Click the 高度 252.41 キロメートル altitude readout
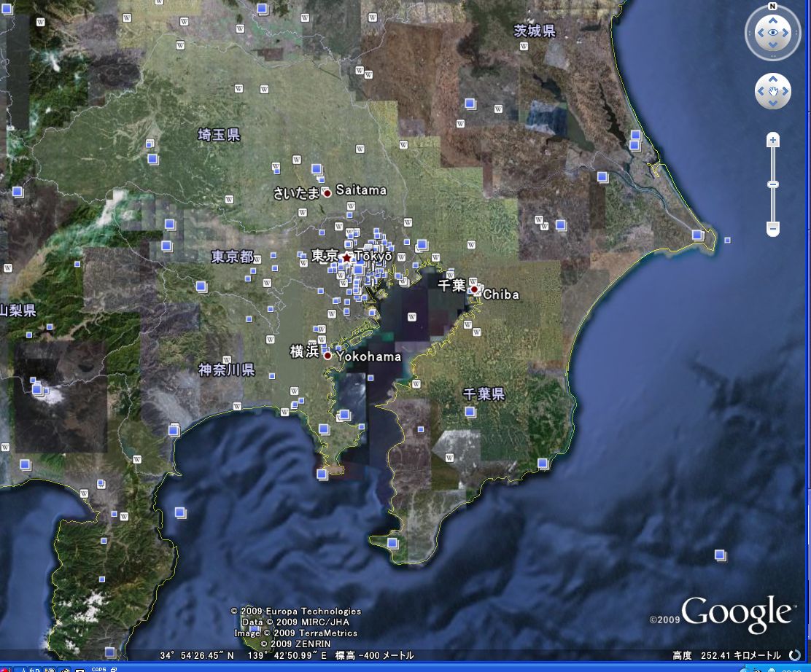Viewport: 811px width, 672px height. (x=726, y=655)
